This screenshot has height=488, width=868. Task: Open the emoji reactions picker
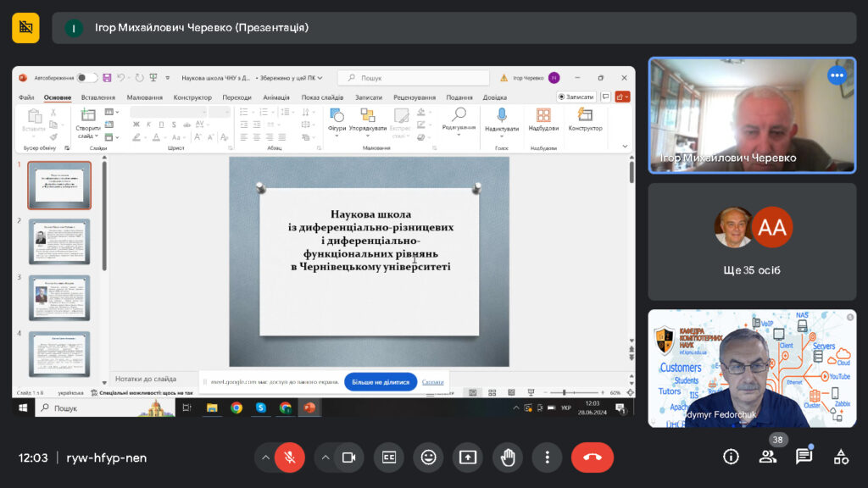click(x=428, y=457)
